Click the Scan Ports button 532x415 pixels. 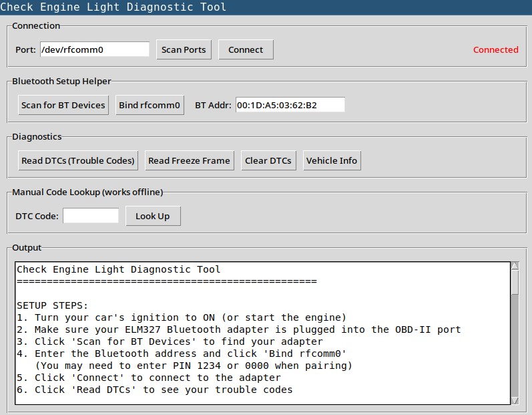coord(184,49)
